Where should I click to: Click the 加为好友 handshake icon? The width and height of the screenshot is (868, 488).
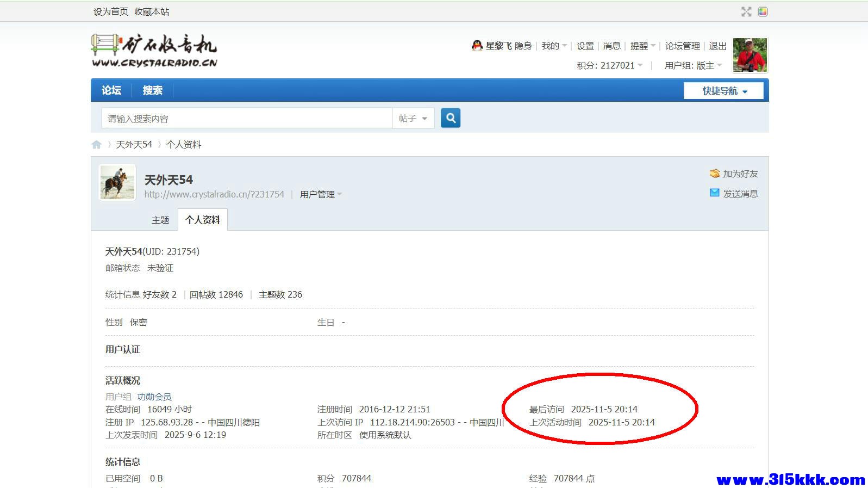[715, 174]
